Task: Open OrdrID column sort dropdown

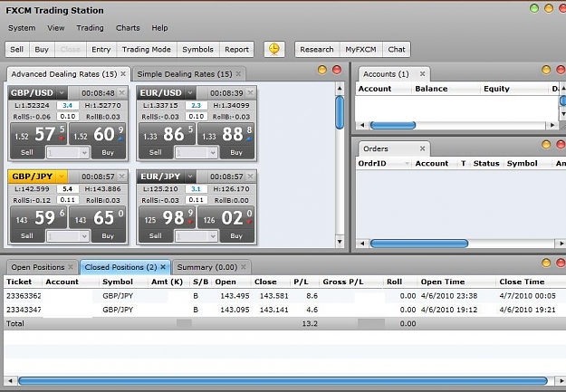Action: (408, 164)
